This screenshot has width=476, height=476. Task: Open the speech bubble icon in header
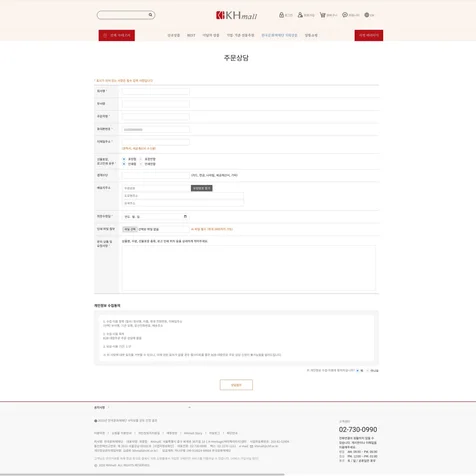click(x=345, y=15)
